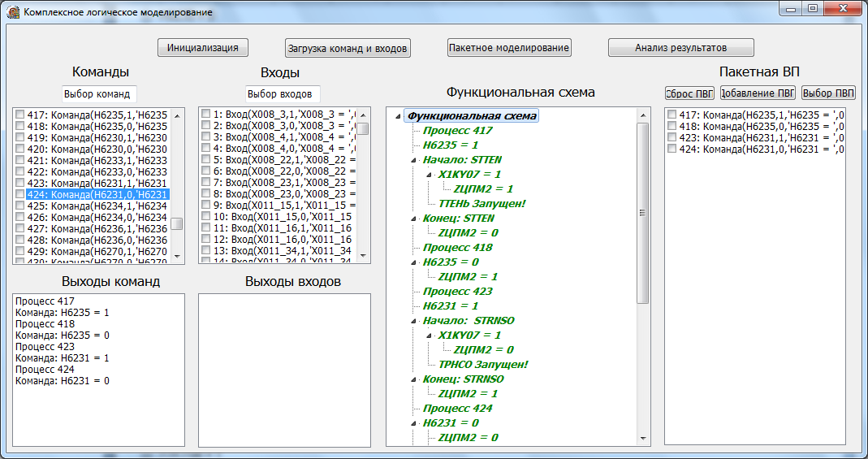Check input 1 X008_3,1 checkbox
This screenshot has height=459, width=868.
click(206, 114)
